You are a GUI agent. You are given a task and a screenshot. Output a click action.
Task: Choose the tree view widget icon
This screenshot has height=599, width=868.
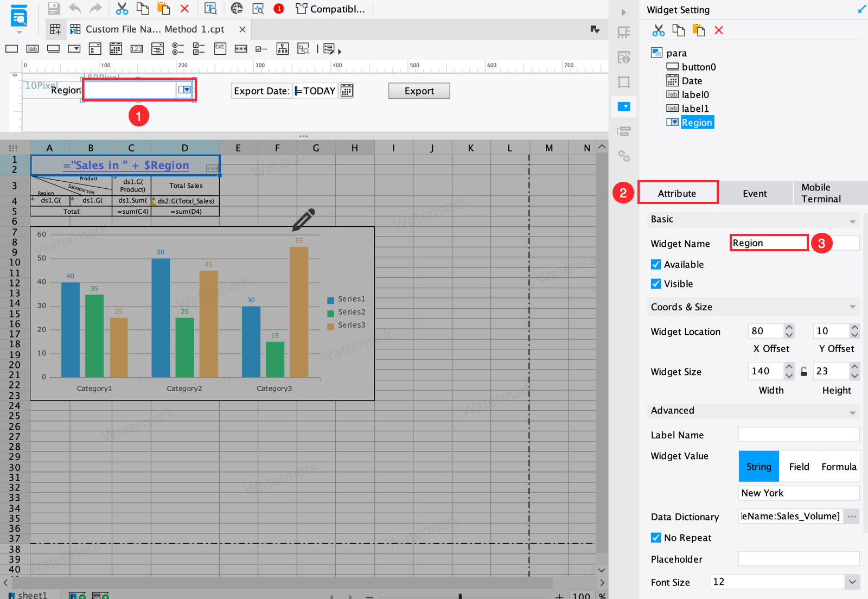pyautogui.click(x=283, y=49)
